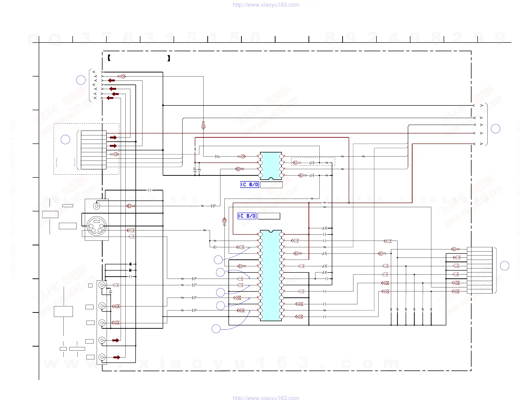
Task: Select the large cyan IC chip
Action: coord(271,275)
